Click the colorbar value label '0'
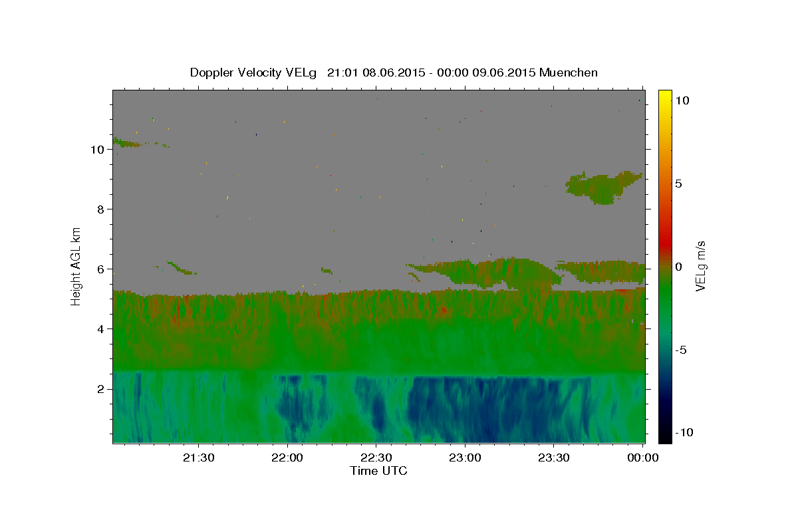 679,267
